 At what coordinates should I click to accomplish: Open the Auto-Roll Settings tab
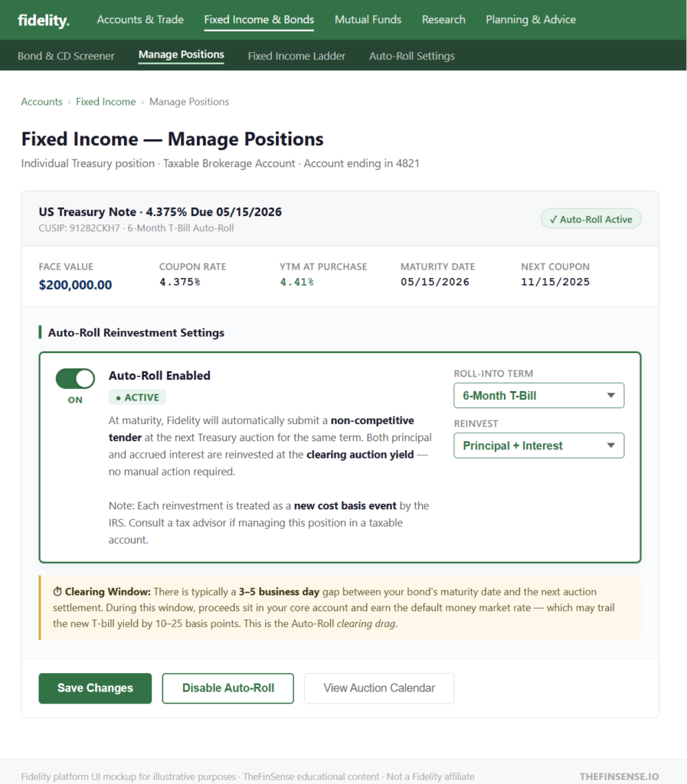411,56
